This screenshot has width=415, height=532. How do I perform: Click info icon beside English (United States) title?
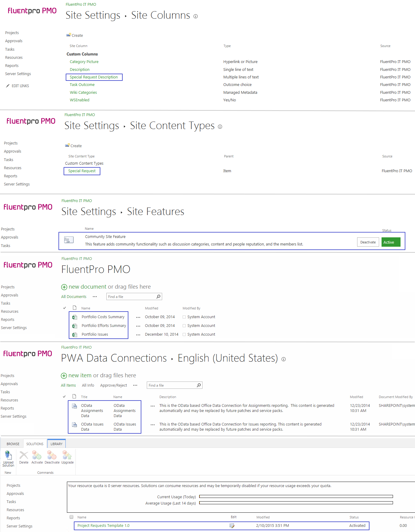[x=284, y=359]
